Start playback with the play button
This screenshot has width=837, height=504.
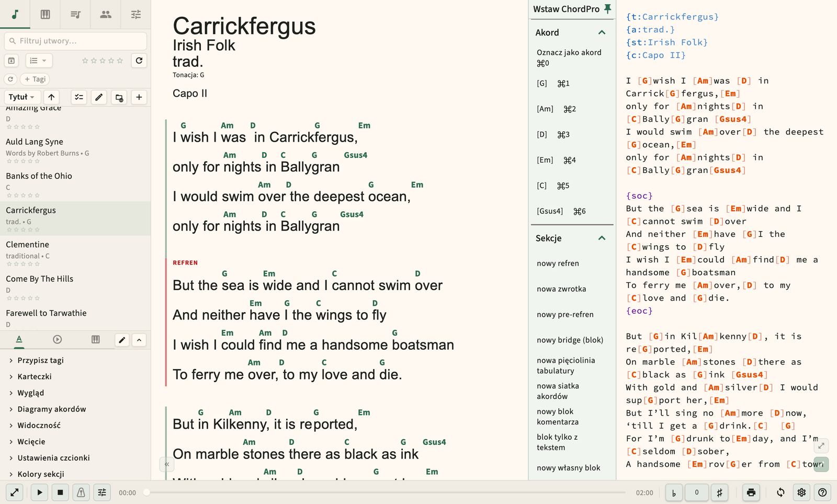click(40, 492)
